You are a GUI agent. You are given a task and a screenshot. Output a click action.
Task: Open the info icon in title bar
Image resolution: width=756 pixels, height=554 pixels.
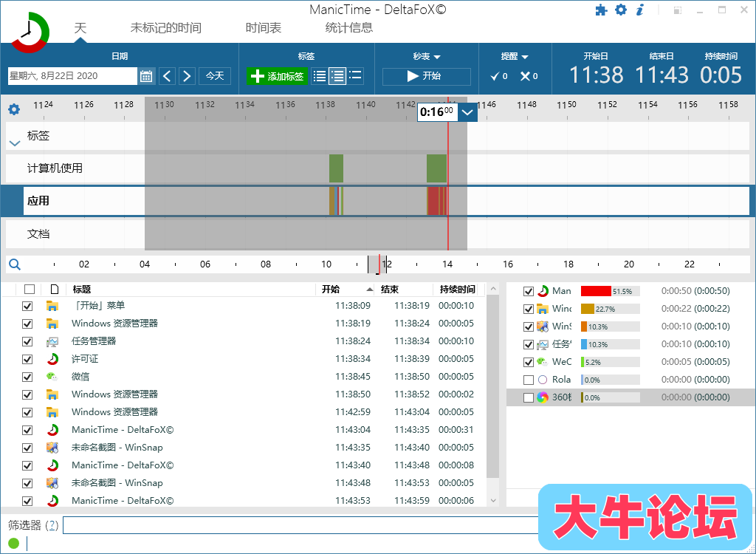tap(640, 10)
